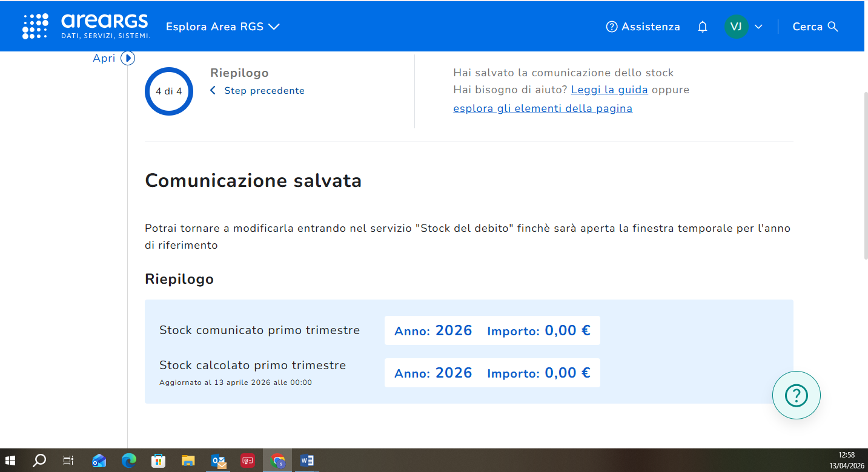The height and width of the screenshot is (472, 868).
Task: Open the notifications bell
Action: click(703, 27)
